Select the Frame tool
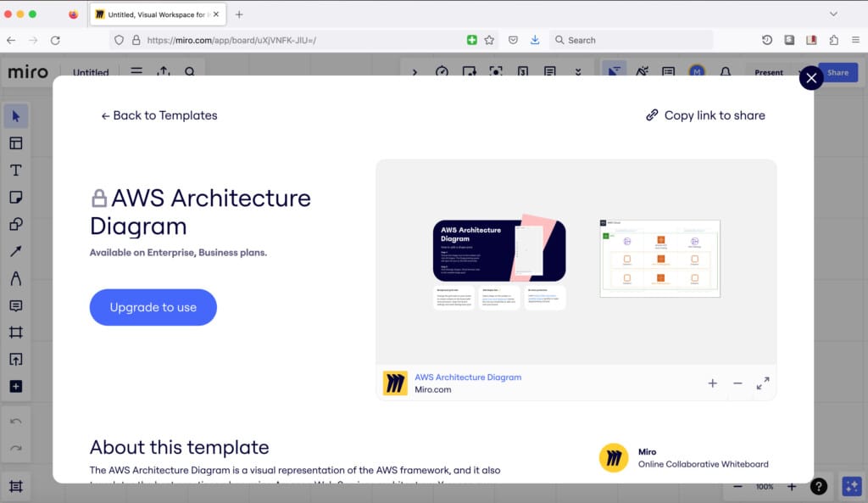The width and height of the screenshot is (868, 503). click(x=15, y=333)
